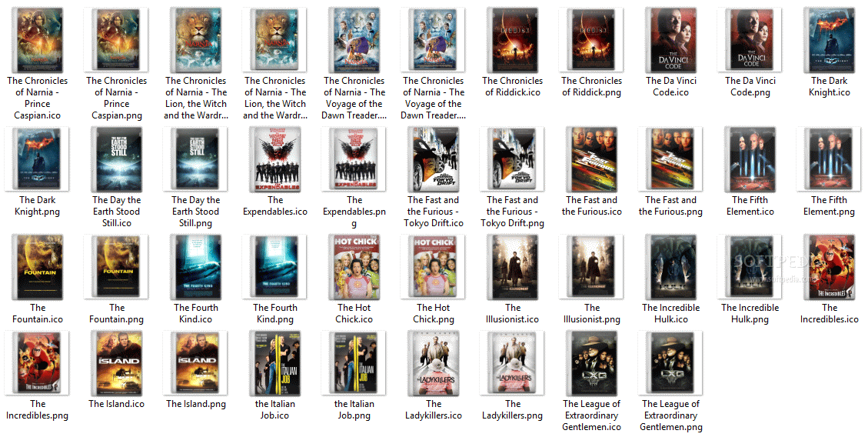Image resolution: width=868 pixels, height=437 pixels.
Task: Select The Fountain.ico icon
Action: coord(37,267)
